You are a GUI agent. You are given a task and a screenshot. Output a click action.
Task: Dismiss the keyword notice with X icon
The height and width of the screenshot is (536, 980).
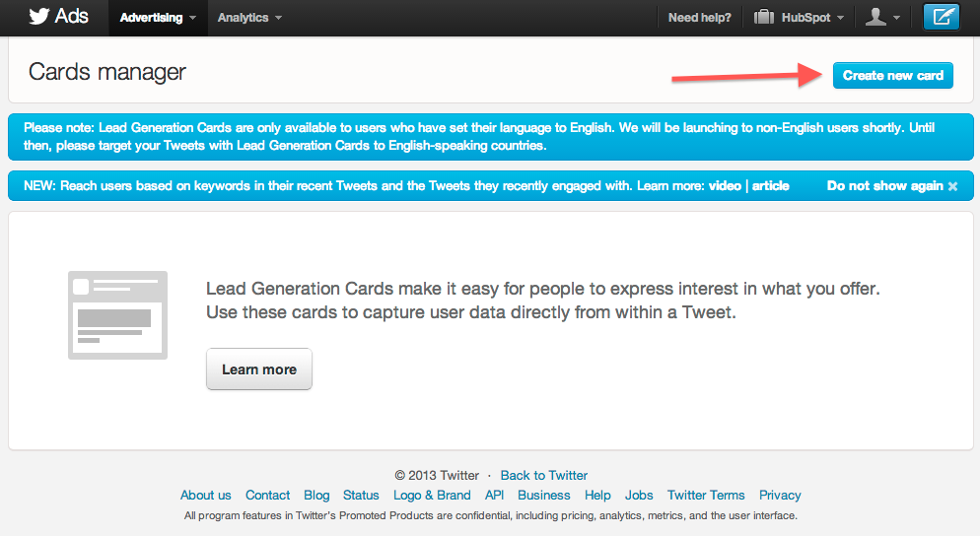pyautogui.click(x=952, y=186)
